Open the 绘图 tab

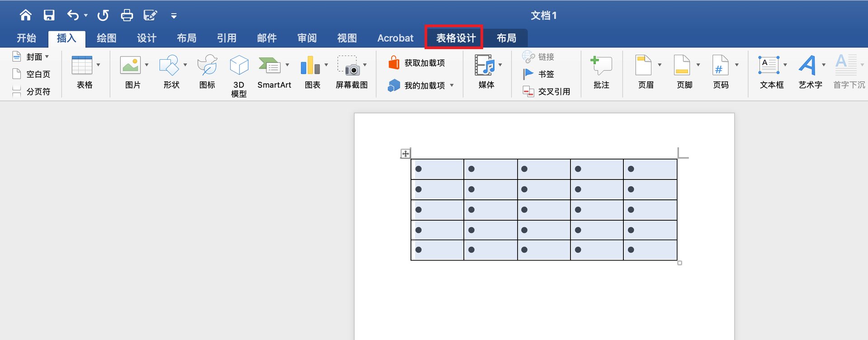(x=107, y=38)
